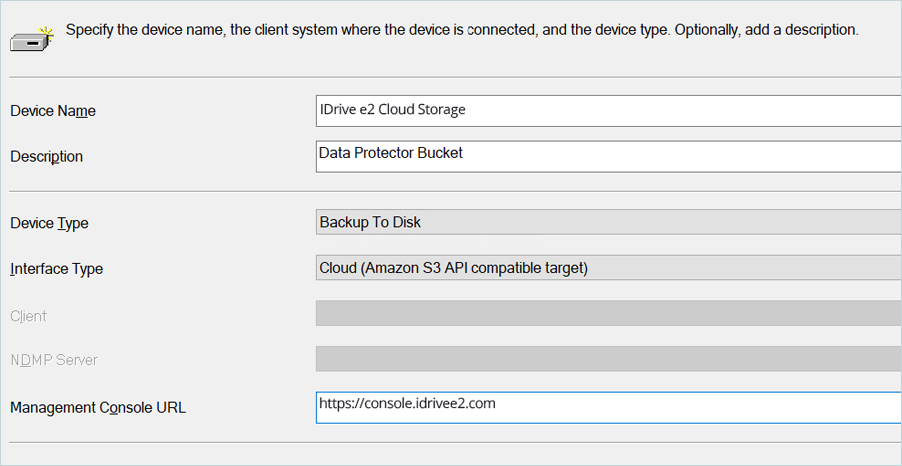Click the Management Console URL field
Screen dimensions: 902x466
tap(608, 406)
